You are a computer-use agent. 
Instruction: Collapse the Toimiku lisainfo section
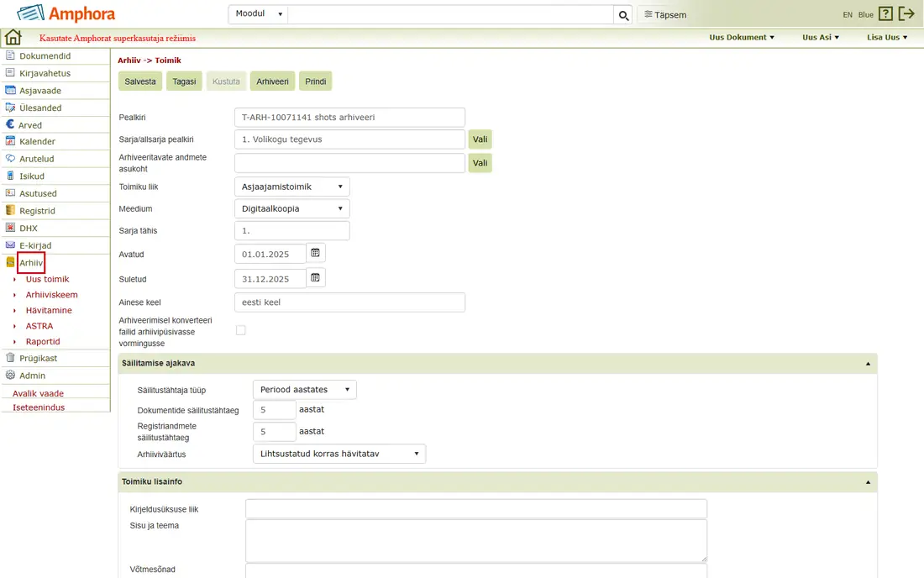pos(868,482)
